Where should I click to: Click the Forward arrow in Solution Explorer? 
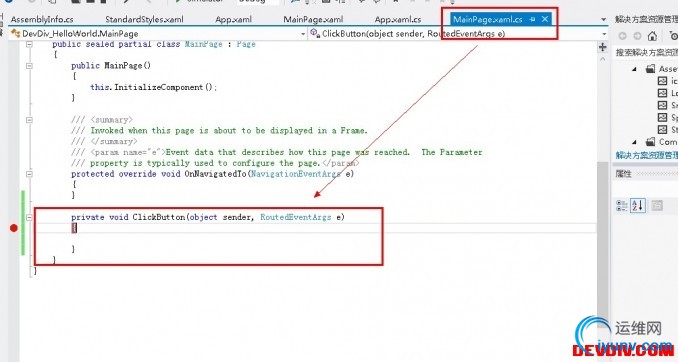(637, 36)
